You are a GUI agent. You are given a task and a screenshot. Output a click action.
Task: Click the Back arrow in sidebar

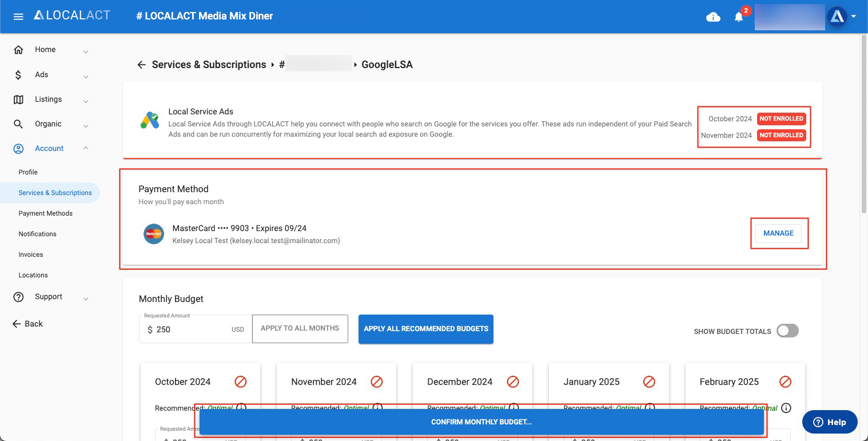(17, 324)
